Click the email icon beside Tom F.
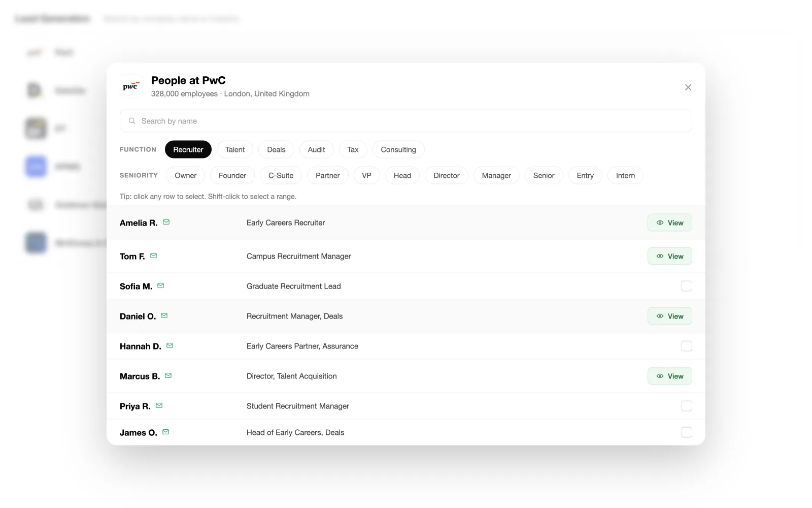This screenshot has width=812, height=508. click(153, 256)
